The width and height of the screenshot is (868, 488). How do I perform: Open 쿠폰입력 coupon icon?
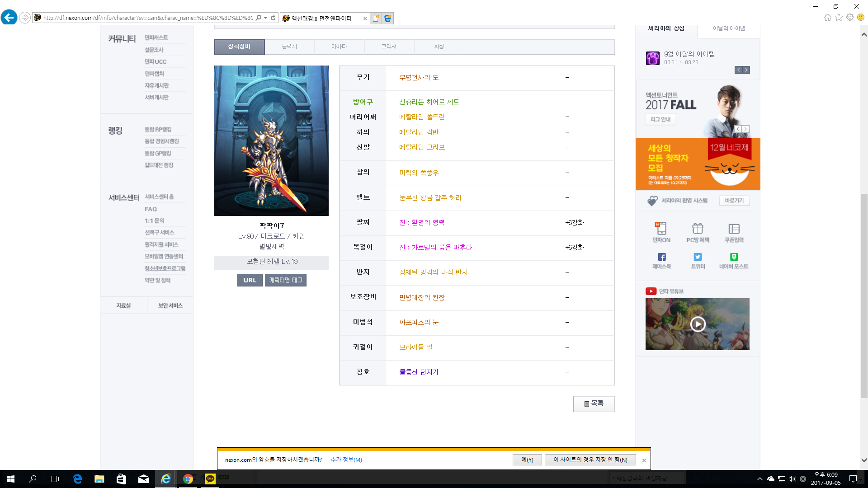coord(734,233)
